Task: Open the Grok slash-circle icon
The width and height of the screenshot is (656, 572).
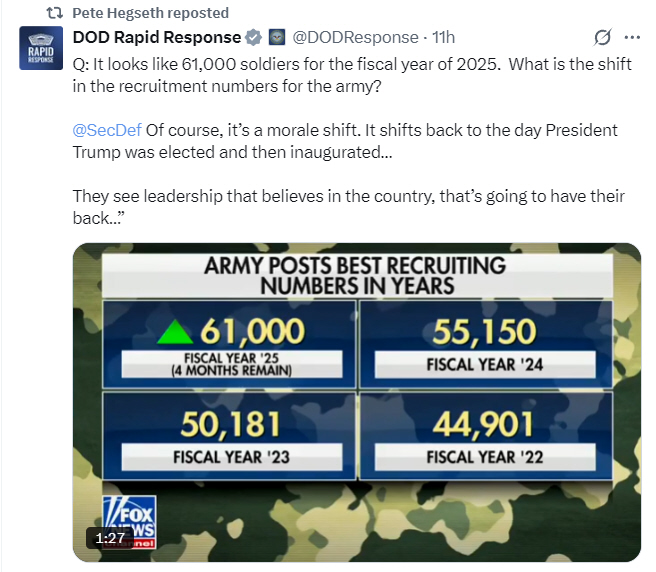Action: (x=602, y=37)
